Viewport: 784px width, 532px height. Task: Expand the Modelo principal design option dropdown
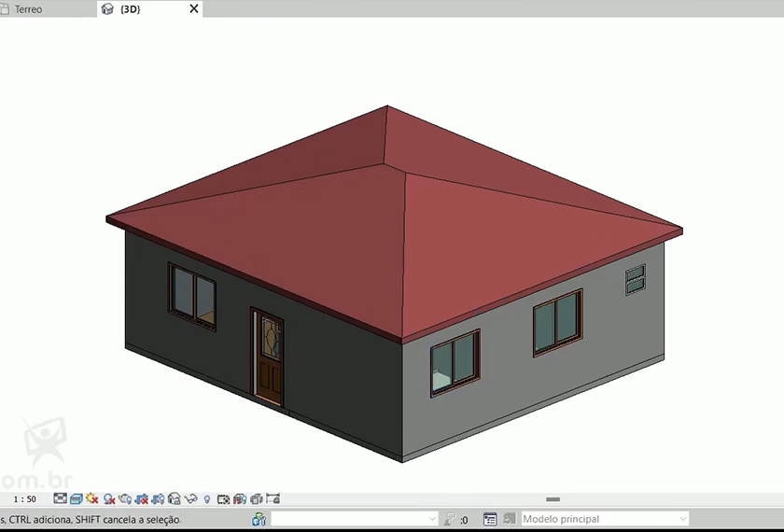pos(682,519)
